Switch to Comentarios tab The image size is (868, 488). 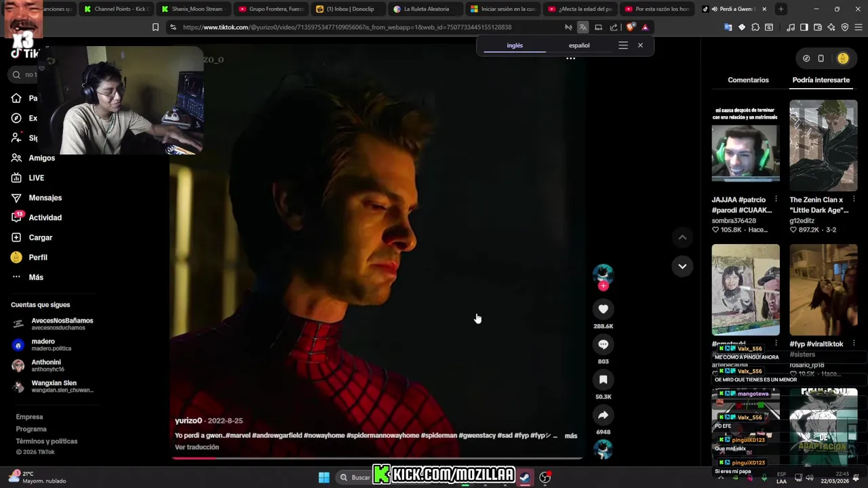(x=748, y=80)
